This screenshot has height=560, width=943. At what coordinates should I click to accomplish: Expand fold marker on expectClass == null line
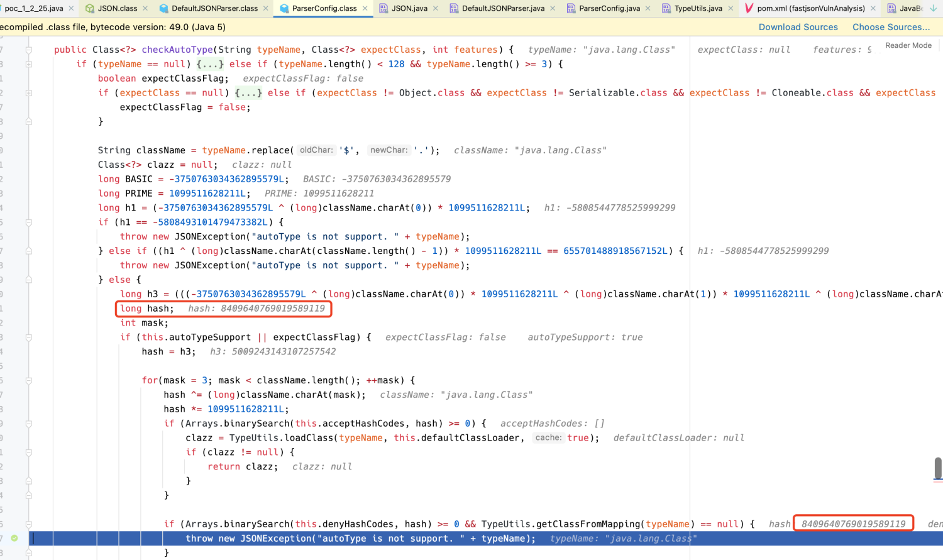29,93
